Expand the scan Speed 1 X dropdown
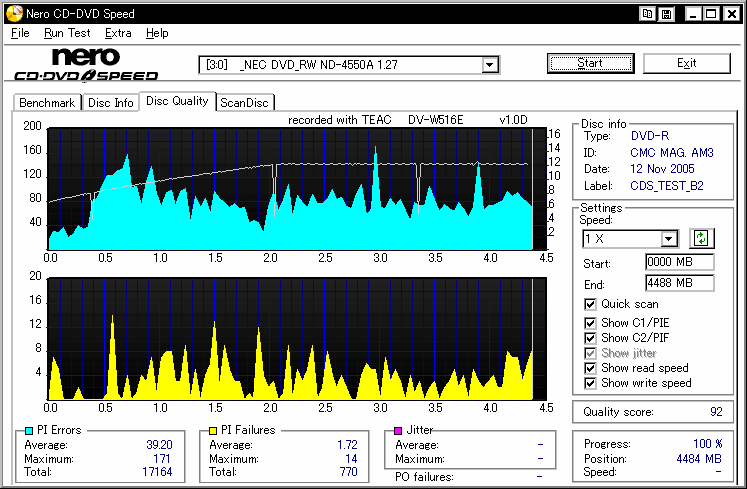 click(669, 238)
